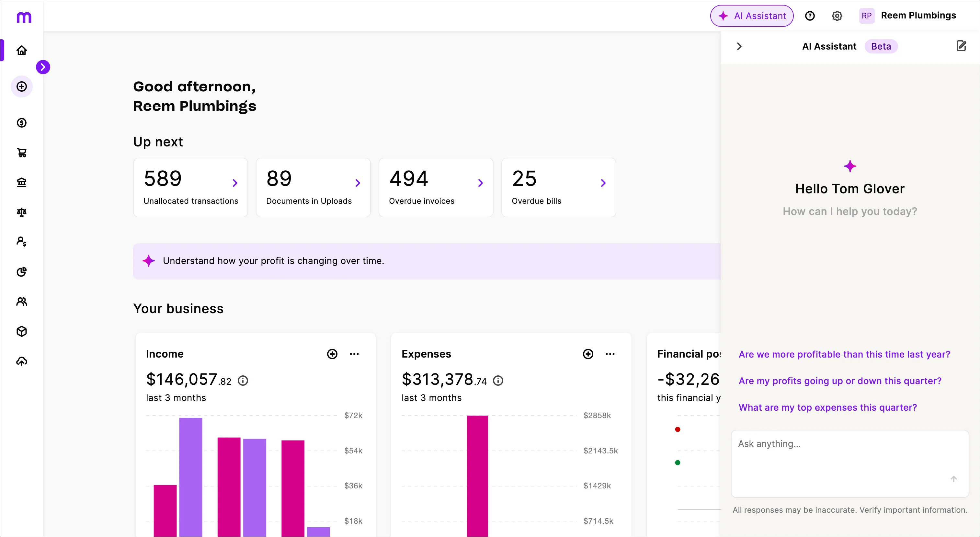This screenshot has height=537, width=980.
Task: Open the Overdue invoices card
Action: pos(436,187)
